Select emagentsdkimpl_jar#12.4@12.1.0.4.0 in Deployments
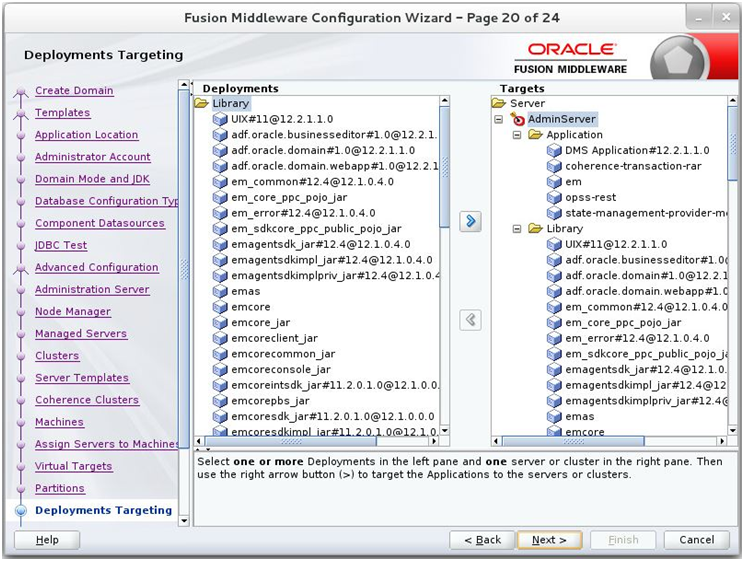744x561 pixels. coord(332,260)
